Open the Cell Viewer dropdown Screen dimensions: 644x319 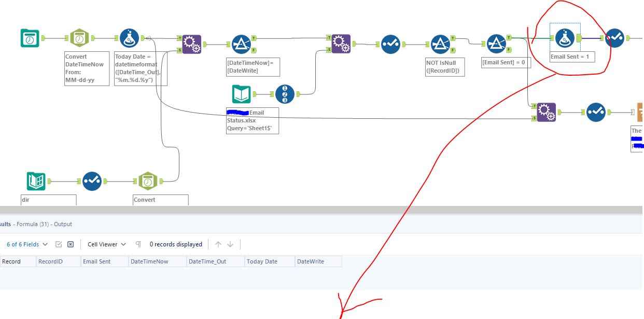[x=106, y=244]
